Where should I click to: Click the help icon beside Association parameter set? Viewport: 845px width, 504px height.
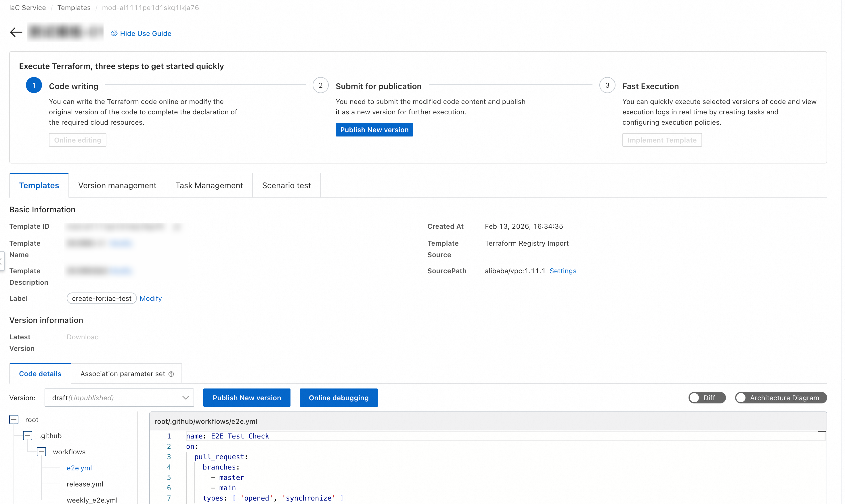point(171,374)
